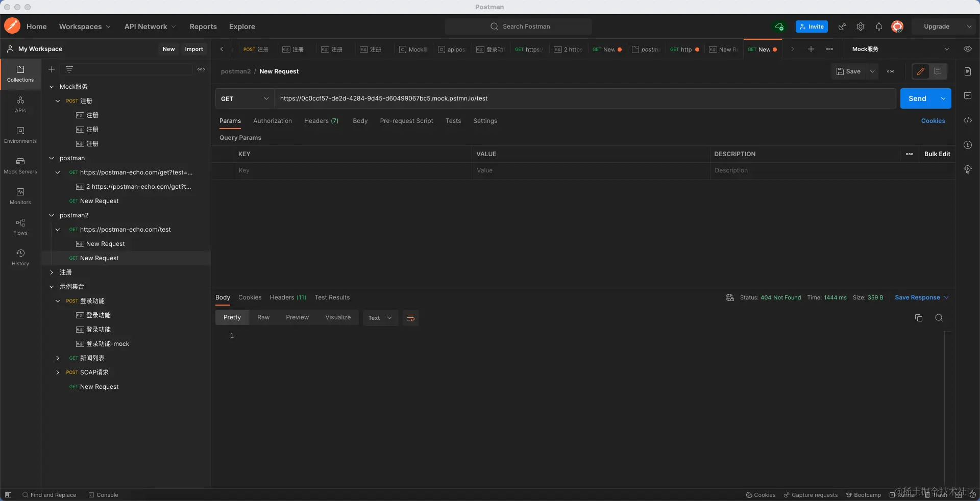Open the Collections sidebar panel
980x501 pixels.
coord(20,74)
